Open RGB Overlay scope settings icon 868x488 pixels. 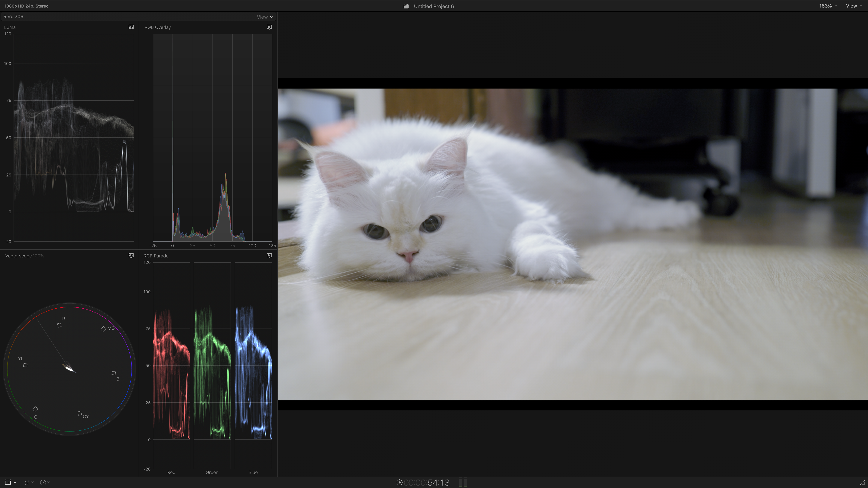point(269,27)
